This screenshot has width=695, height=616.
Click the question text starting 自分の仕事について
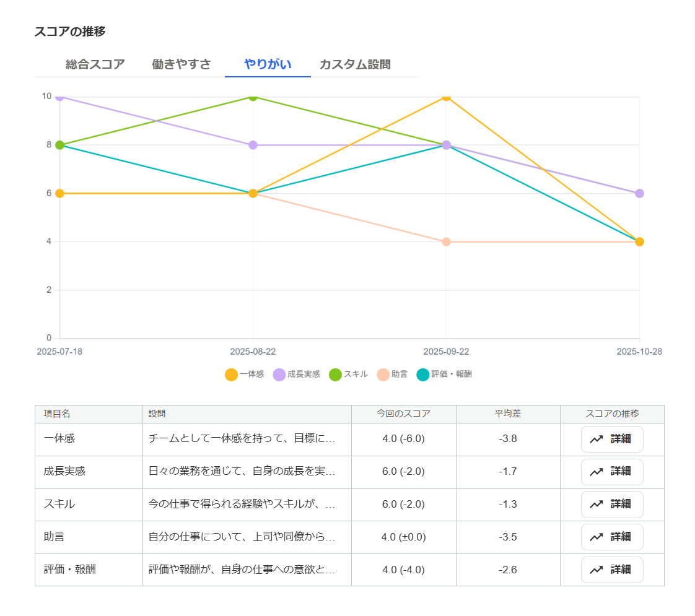point(242,537)
